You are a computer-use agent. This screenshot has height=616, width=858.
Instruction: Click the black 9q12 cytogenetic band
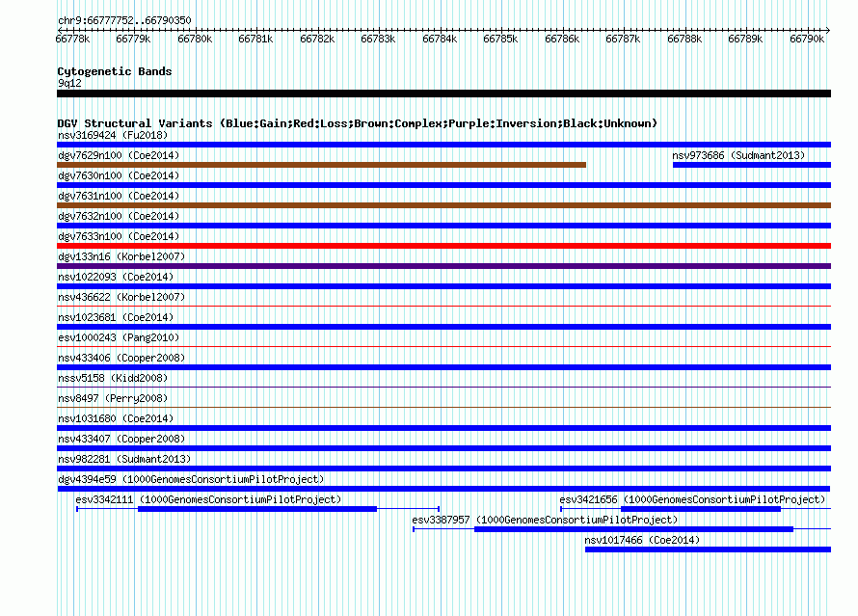click(443, 94)
